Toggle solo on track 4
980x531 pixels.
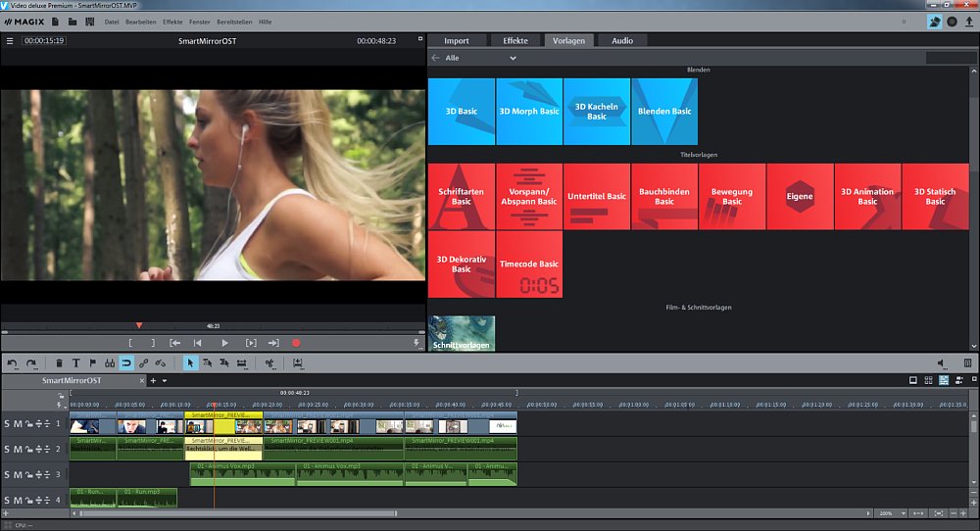(x=7, y=500)
